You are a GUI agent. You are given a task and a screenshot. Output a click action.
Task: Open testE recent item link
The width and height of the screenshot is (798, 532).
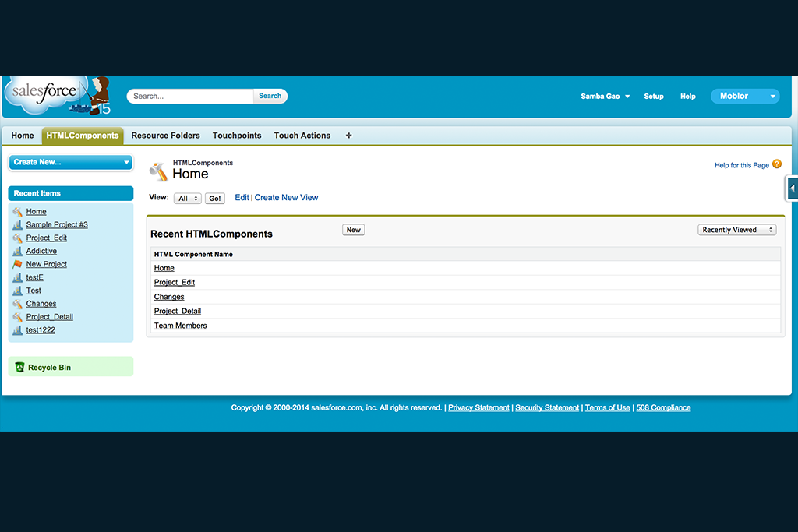(x=34, y=278)
